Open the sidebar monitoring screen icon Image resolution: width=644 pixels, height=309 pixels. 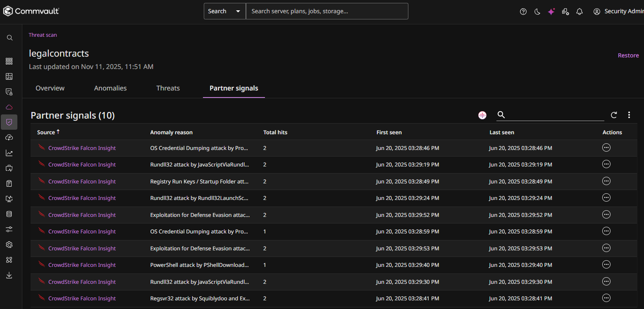[x=9, y=168]
